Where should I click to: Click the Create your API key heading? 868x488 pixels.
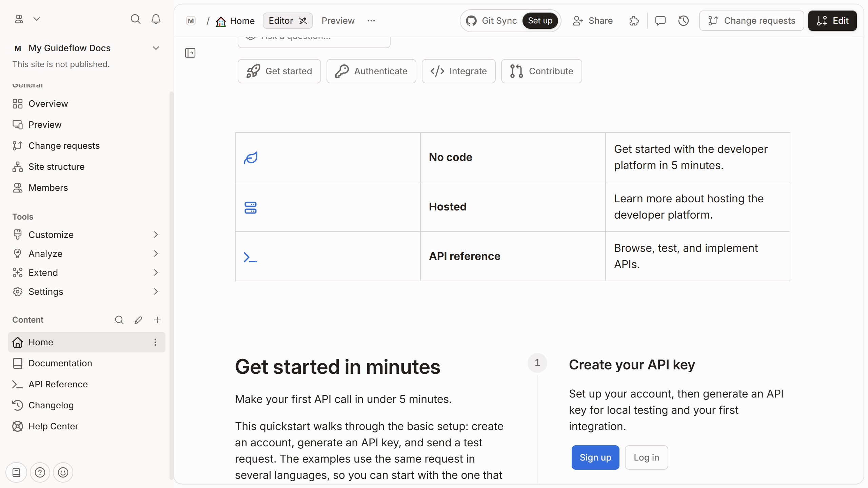[x=632, y=365]
